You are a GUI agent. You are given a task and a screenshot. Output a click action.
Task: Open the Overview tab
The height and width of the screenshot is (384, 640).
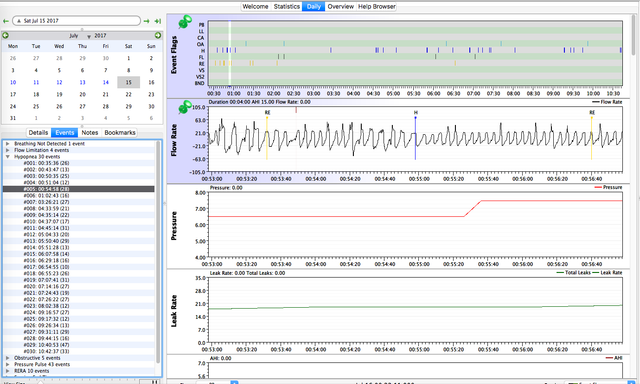341,7
